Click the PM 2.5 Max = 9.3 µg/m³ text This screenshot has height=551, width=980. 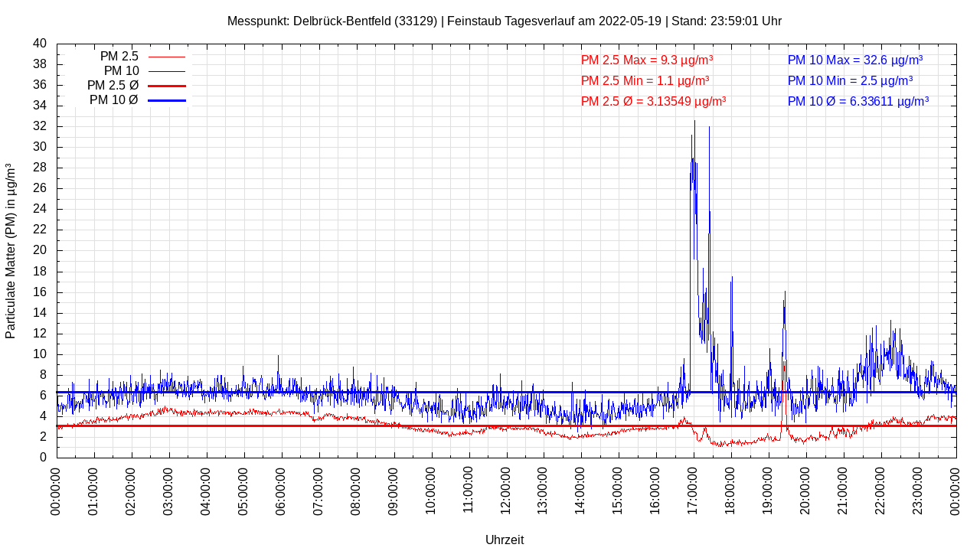pos(647,60)
